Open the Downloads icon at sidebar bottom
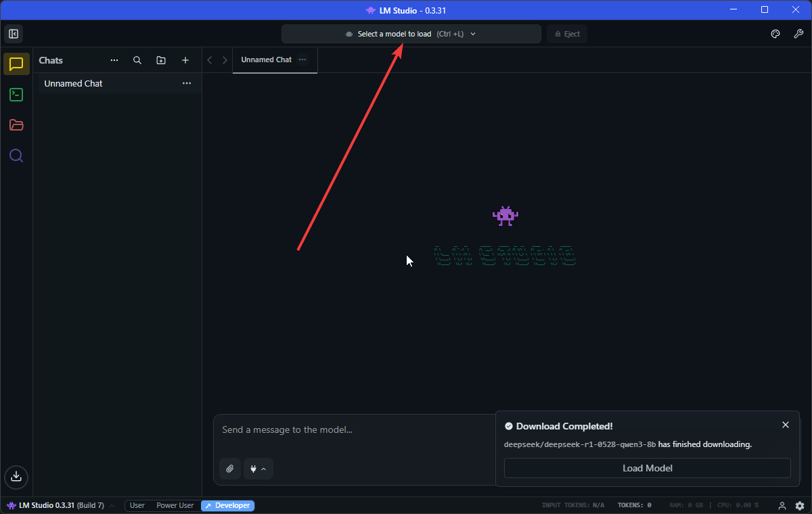This screenshot has height=514, width=812. 16,476
